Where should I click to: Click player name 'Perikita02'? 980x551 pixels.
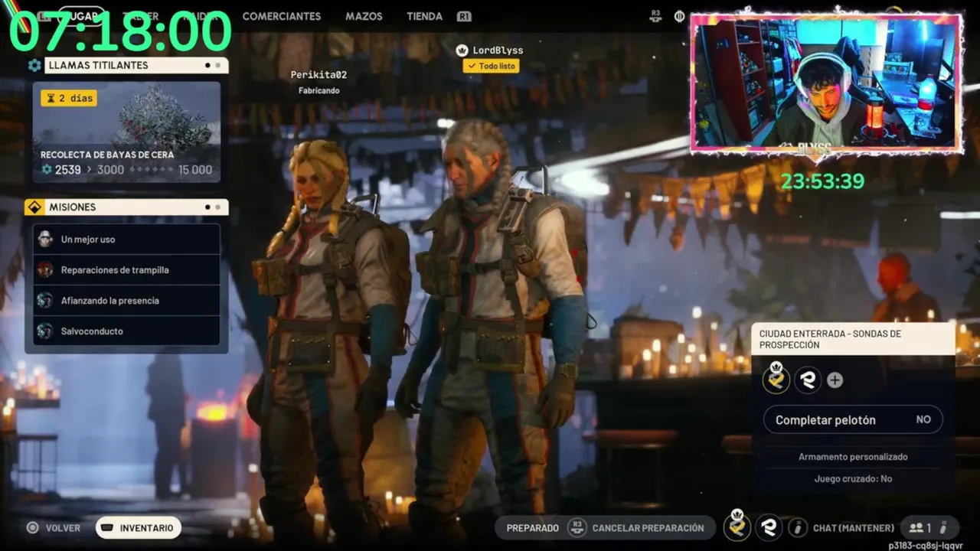point(318,75)
